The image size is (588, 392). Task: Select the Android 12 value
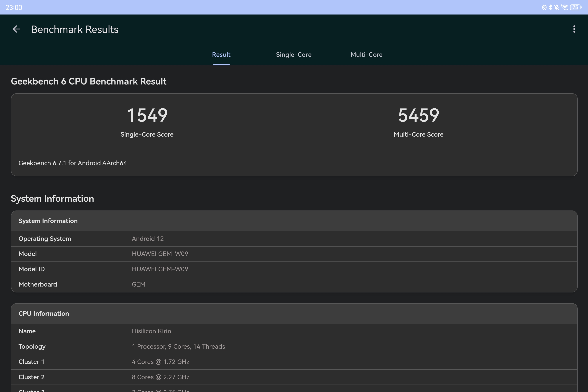pos(148,239)
